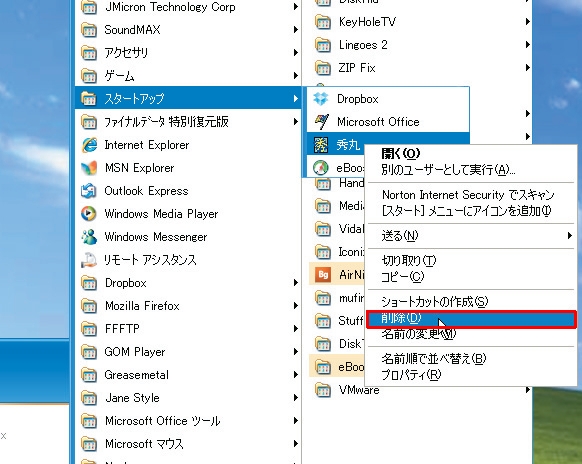This screenshot has height=464, width=582.
Task: Click the Microsoft Office startup icon
Action: click(321, 122)
